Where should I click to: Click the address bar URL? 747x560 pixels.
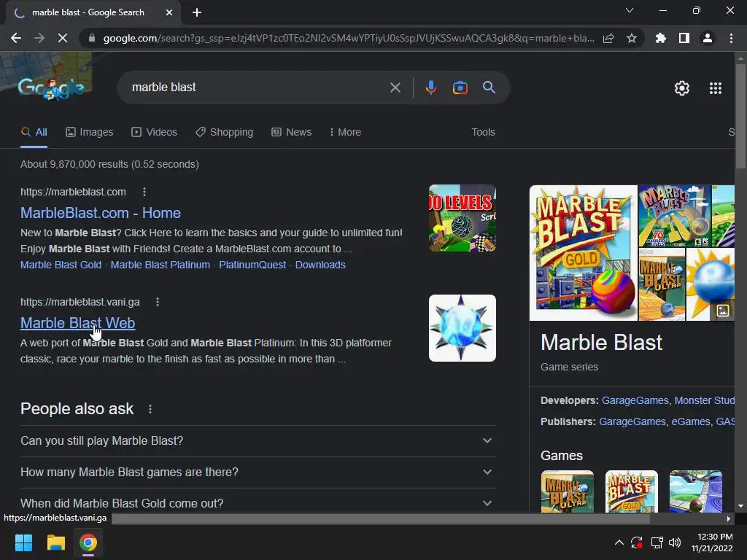pos(349,38)
